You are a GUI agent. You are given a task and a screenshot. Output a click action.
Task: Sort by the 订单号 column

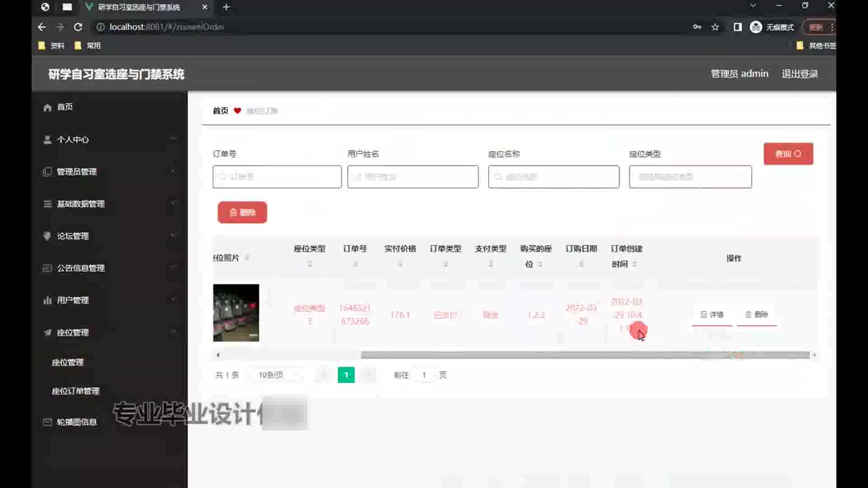(x=355, y=264)
